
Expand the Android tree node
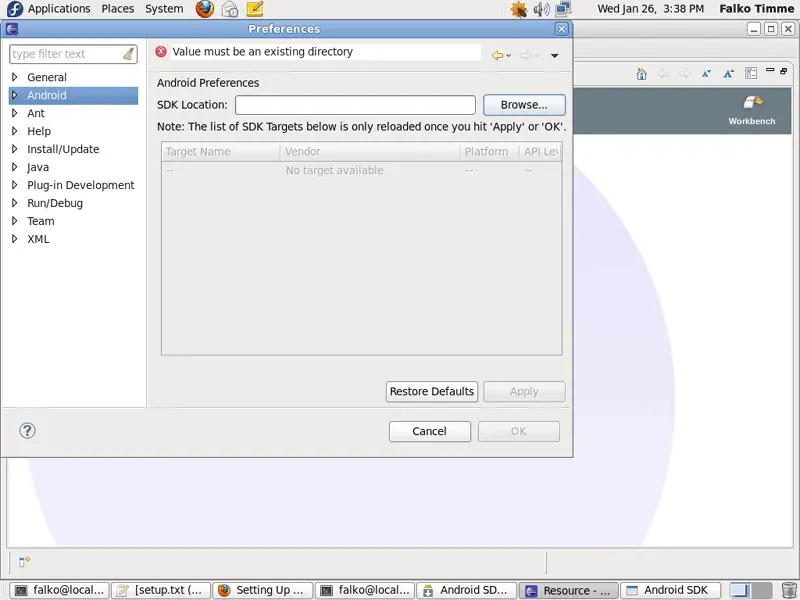coord(15,95)
